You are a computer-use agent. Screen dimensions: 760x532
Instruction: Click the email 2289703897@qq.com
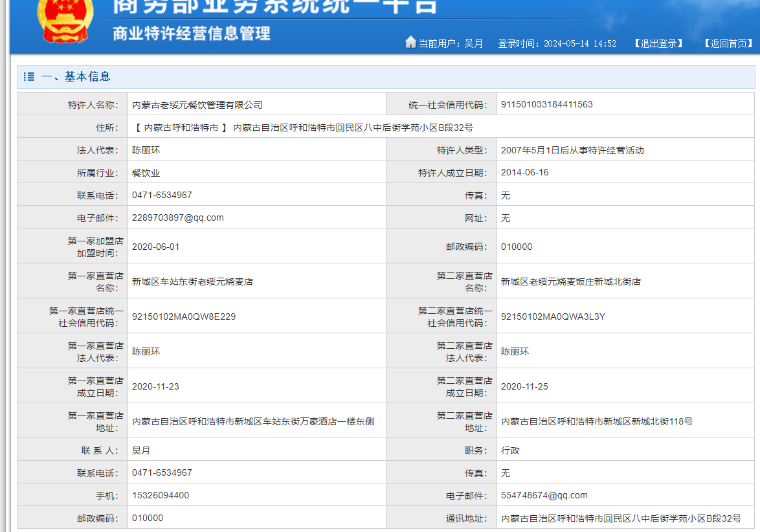pos(178,217)
